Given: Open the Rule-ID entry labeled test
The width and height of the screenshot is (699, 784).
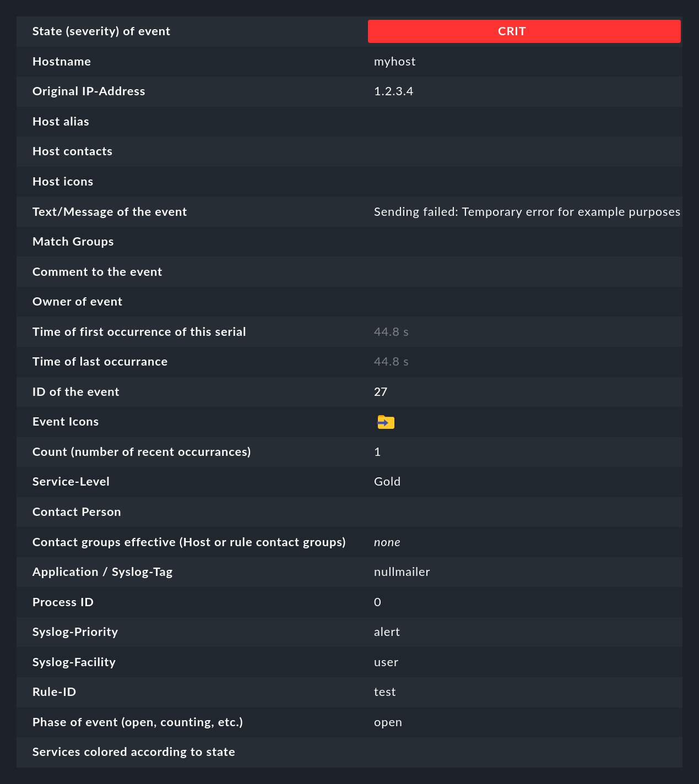Looking at the screenshot, I should click(385, 692).
